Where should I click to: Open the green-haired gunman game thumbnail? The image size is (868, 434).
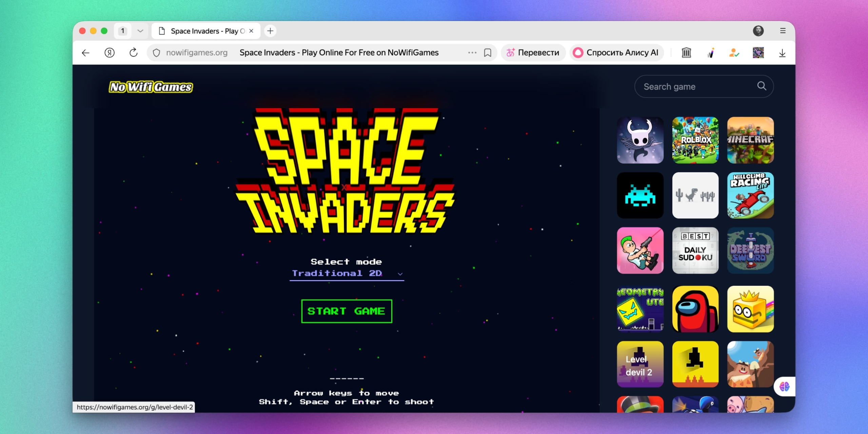(640, 251)
